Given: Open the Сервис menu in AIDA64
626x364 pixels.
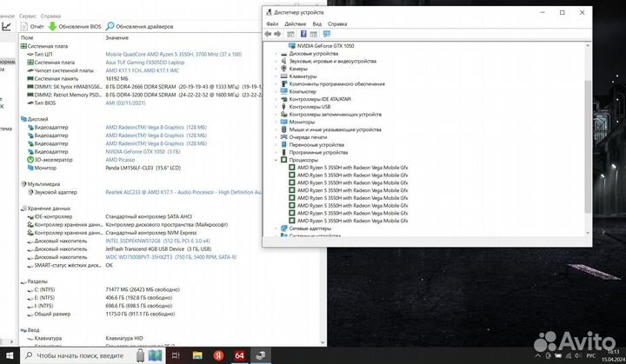Looking at the screenshot, I should (x=28, y=16).
